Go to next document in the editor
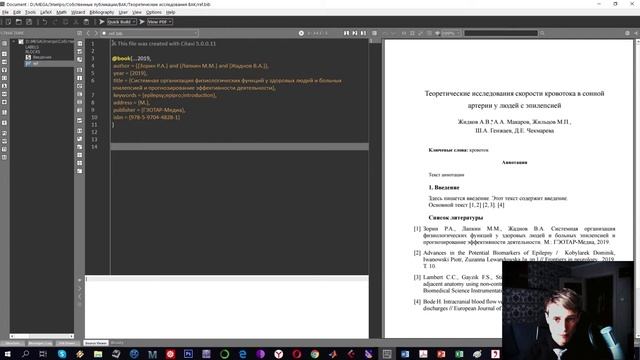This screenshot has width=640, height=360. 96,33
